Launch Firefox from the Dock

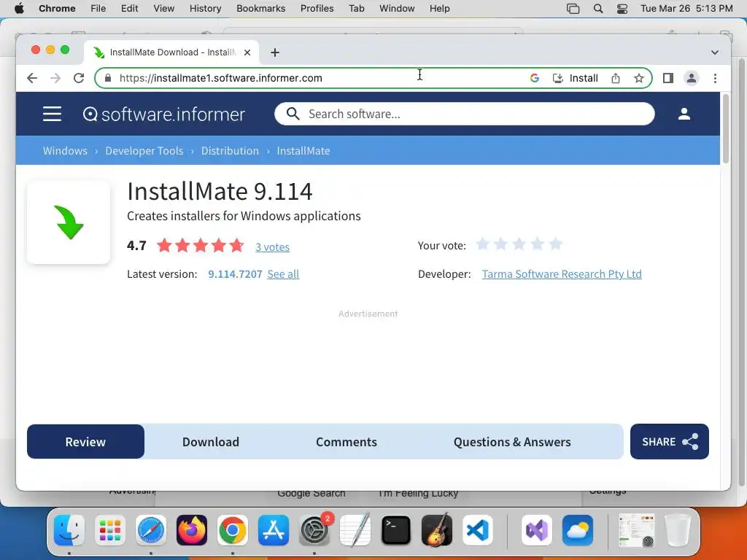point(192,530)
